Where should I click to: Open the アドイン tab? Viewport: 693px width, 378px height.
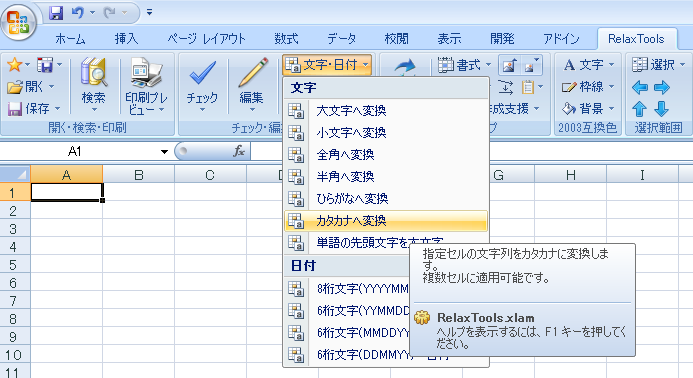[561, 39]
